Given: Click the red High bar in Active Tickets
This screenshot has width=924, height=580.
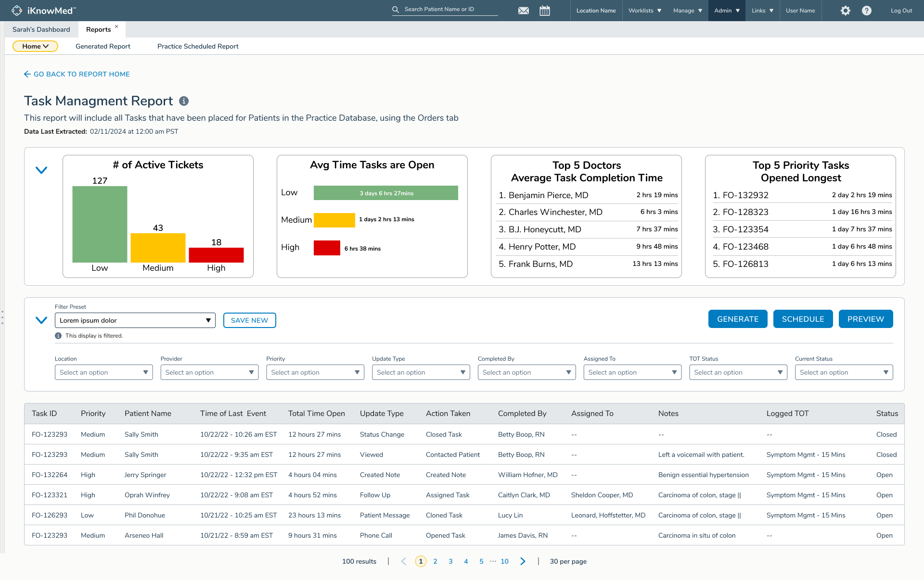Looking at the screenshot, I should 216,255.
